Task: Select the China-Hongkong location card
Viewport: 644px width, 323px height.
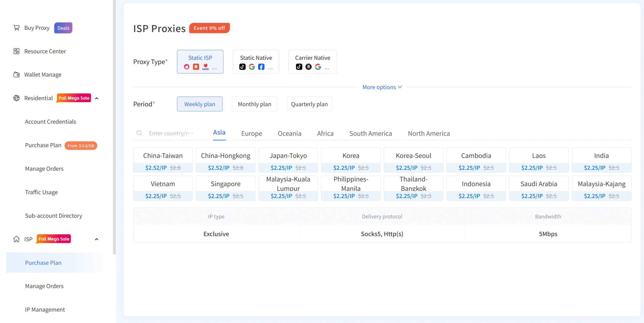Action: pos(226,160)
